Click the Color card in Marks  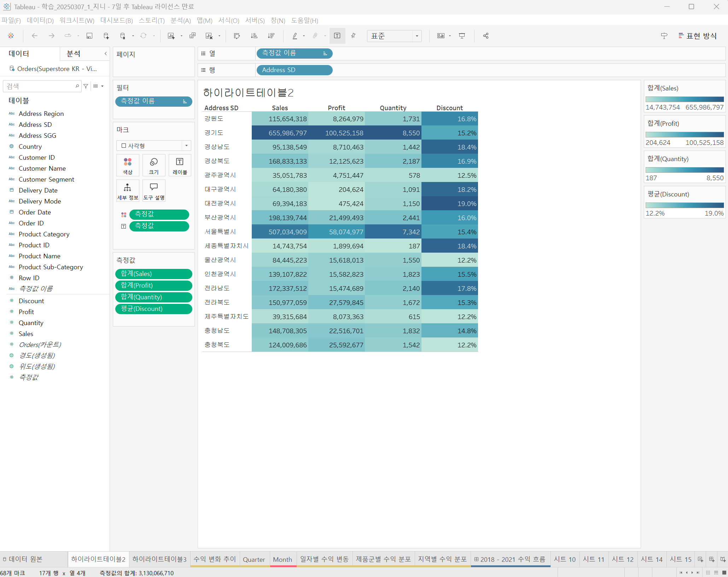click(x=128, y=165)
